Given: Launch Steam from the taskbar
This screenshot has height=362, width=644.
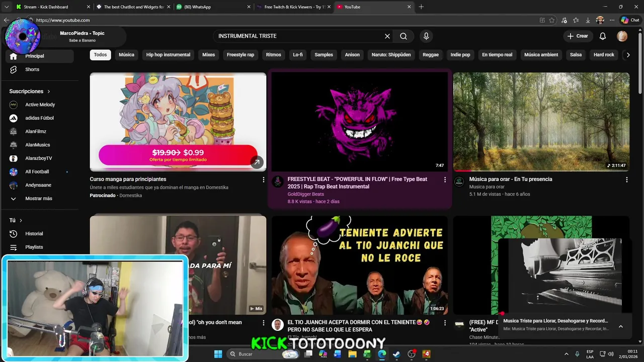Looking at the screenshot, I should [x=396, y=354].
